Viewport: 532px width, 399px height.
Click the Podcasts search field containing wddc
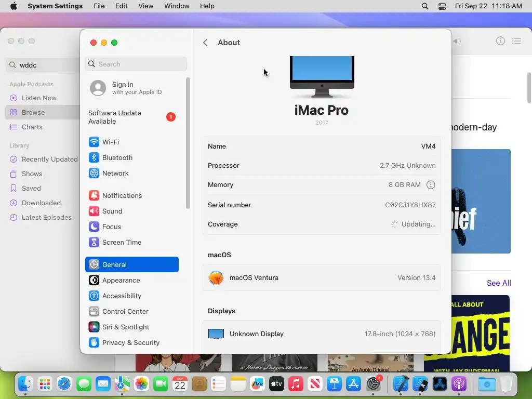tap(43, 65)
